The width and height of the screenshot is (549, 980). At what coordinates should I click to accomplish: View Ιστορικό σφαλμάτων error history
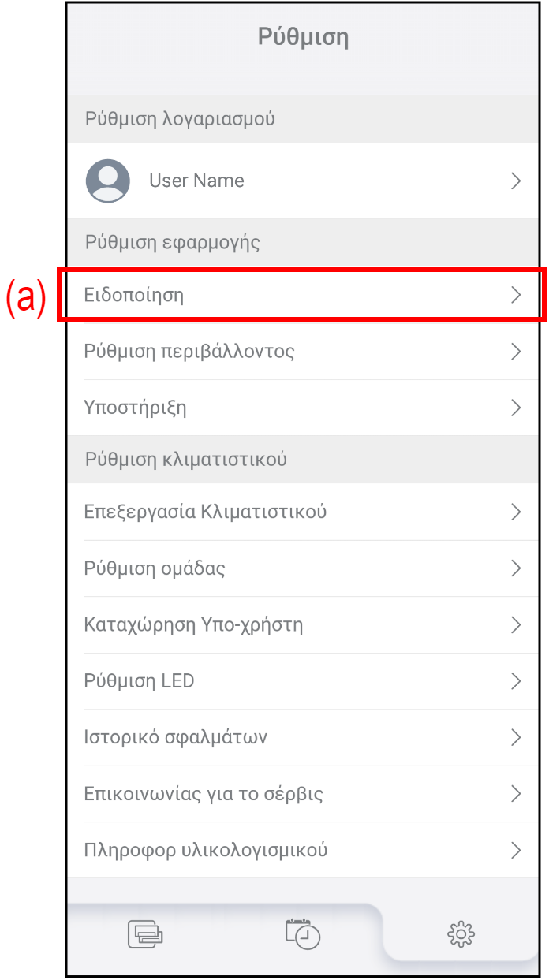[176, 737]
